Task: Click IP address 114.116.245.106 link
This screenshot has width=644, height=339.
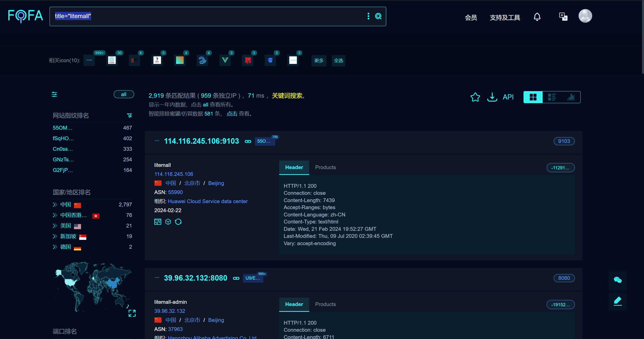Action: coord(173,174)
